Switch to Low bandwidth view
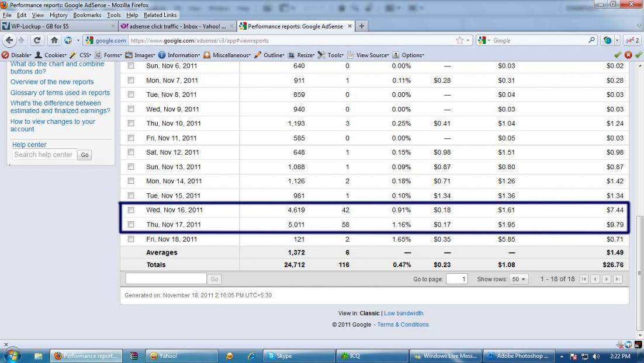 click(403, 313)
